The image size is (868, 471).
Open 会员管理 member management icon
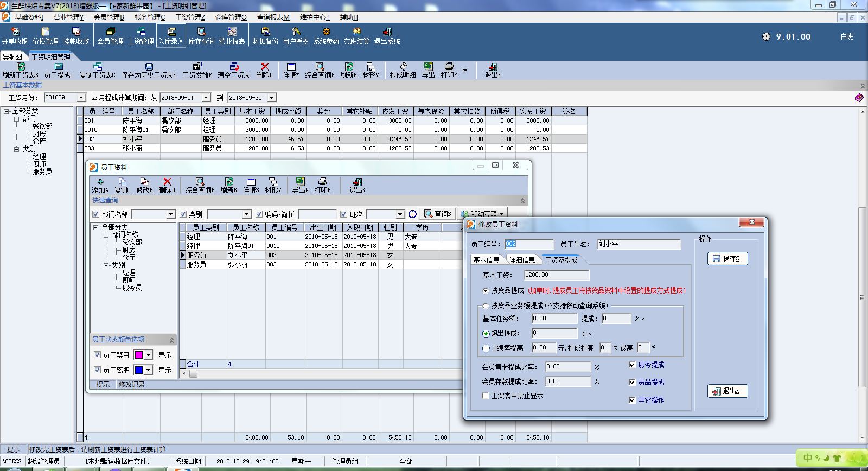click(110, 36)
